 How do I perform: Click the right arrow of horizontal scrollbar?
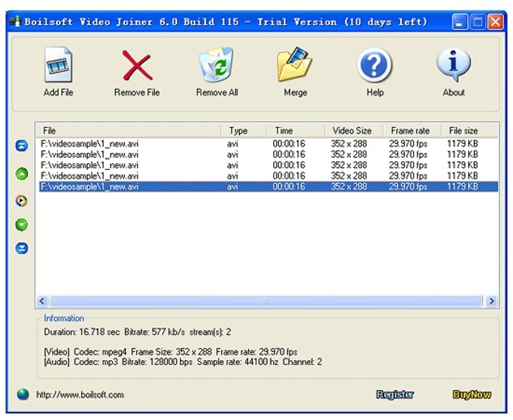click(x=491, y=301)
